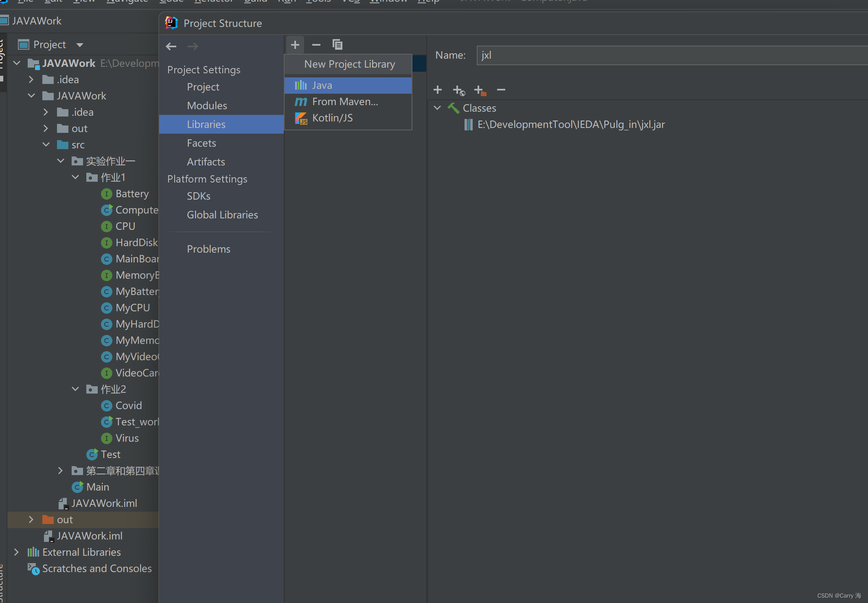The height and width of the screenshot is (603, 868).
Task: Open the Global Libraries section
Action: coord(222,215)
